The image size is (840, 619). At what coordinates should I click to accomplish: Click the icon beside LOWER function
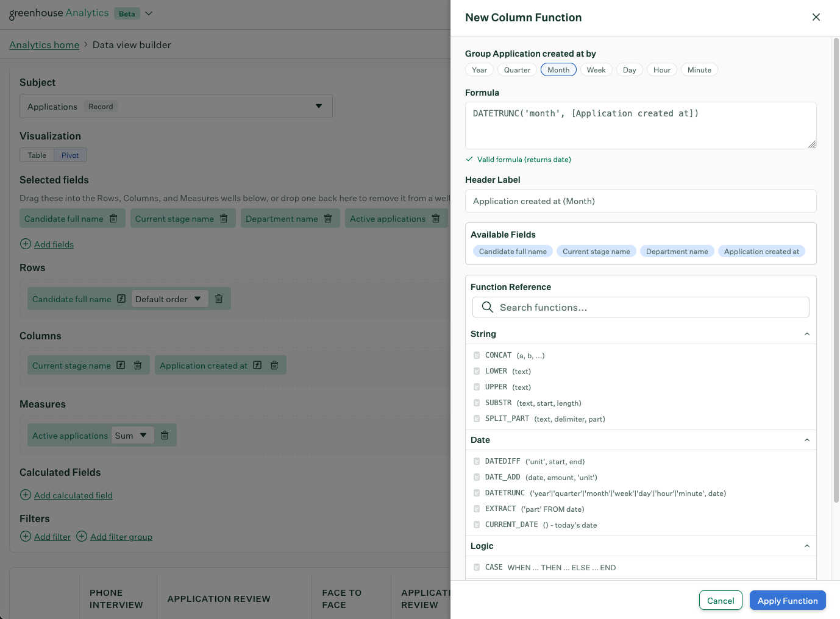point(477,371)
